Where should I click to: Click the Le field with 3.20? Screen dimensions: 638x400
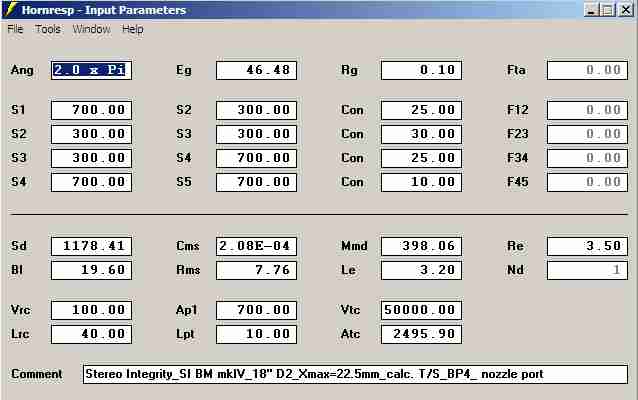tap(421, 270)
